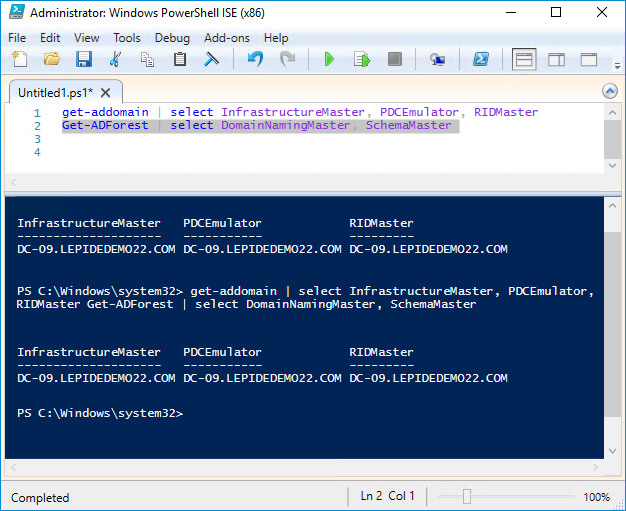Start PowerShell.exe from the blue console icon
626x511 pixels.
pyautogui.click(x=481, y=59)
